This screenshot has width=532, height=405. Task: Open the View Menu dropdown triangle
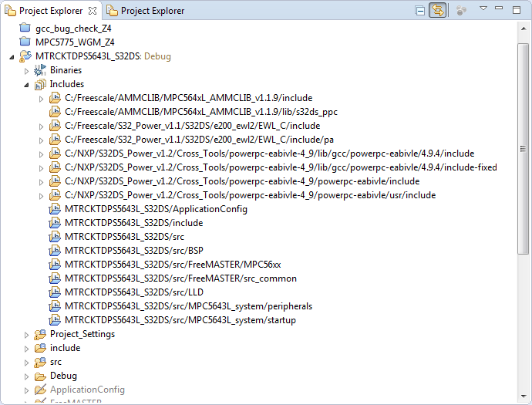483,8
